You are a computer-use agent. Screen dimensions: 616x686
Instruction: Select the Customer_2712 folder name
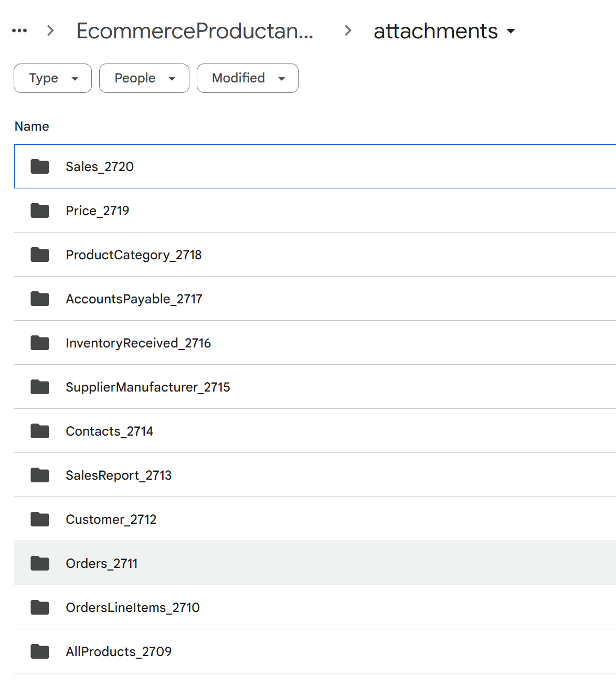point(111,519)
